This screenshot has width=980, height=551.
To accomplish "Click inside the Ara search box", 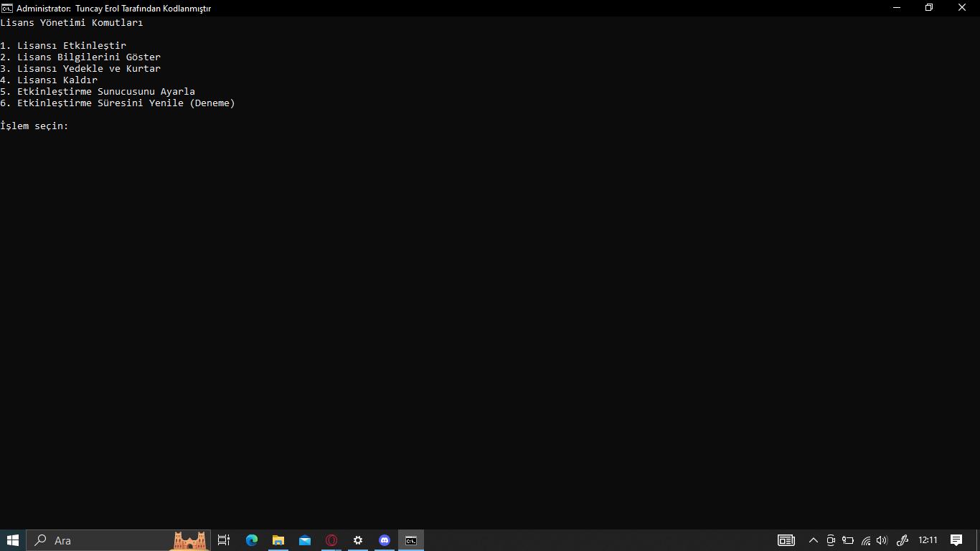I will (93, 540).
